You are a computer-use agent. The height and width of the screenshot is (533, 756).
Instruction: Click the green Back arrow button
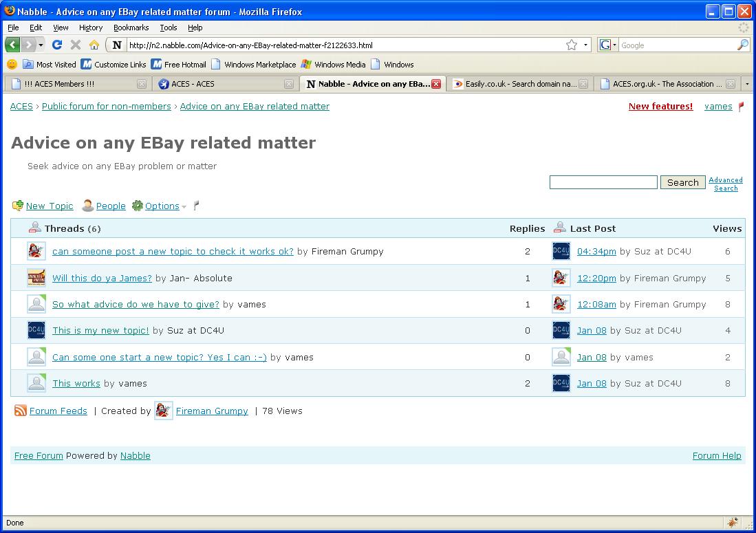click(x=12, y=45)
